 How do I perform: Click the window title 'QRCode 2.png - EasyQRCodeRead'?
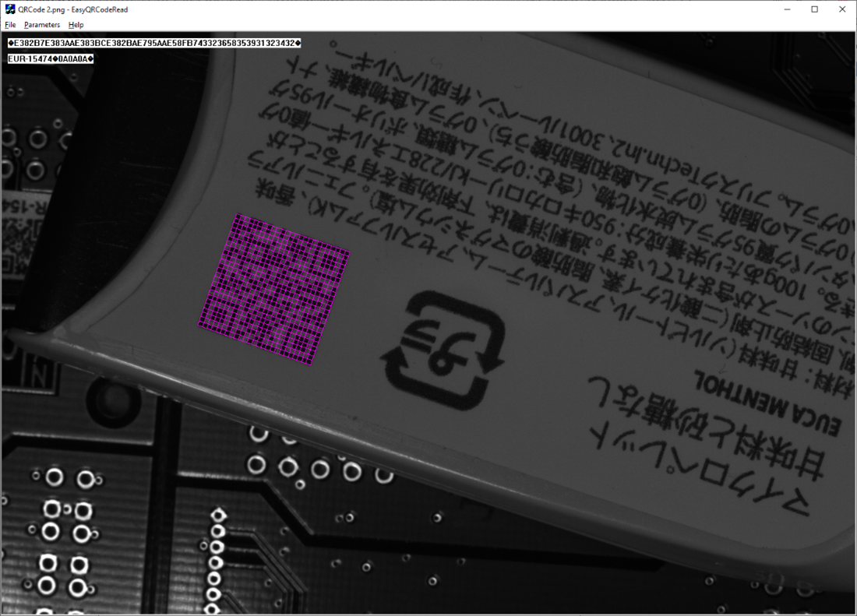pyautogui.click(x=72, y=9)
